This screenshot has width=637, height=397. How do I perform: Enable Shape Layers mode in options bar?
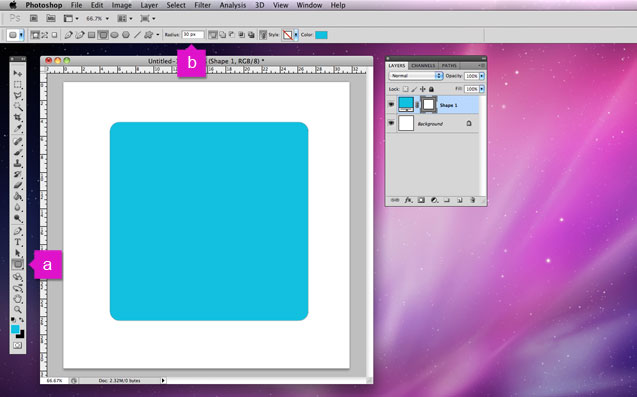[x=35, y=35]
